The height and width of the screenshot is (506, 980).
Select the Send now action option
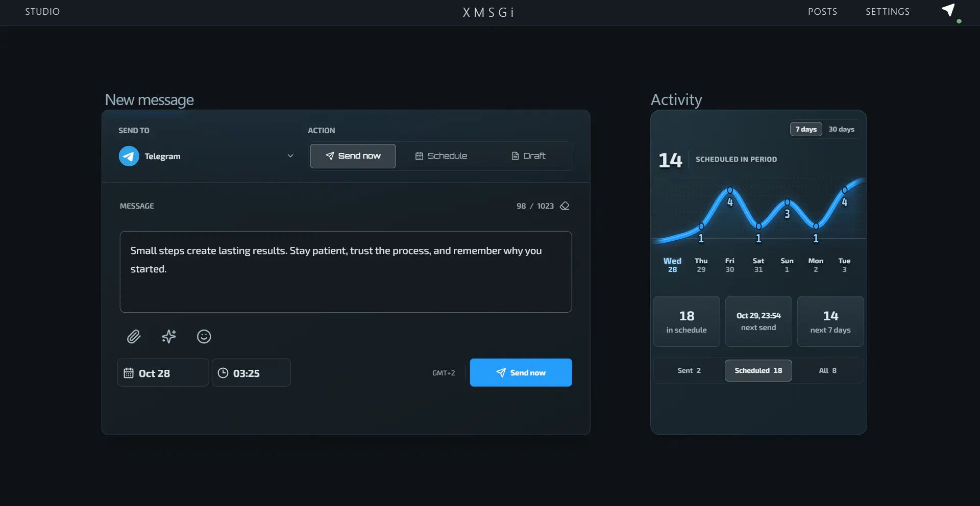pyautogui.click(x=353, y=156)
